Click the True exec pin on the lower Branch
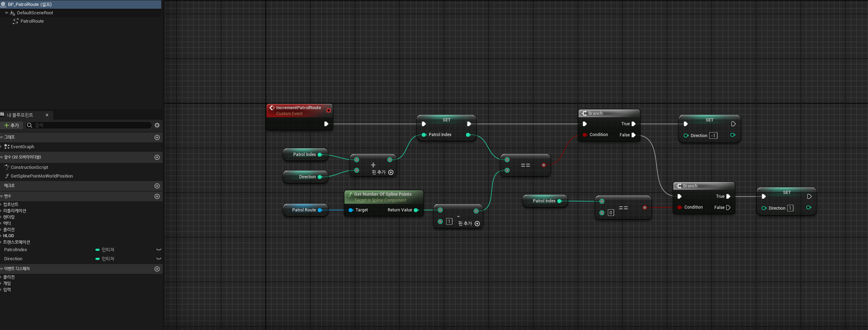 tap(728, 196)
